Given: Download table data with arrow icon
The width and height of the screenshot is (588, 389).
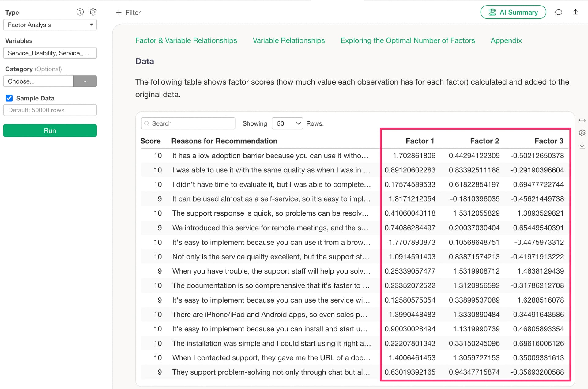Looking at the screenshot, I should [x=582, y=145].
